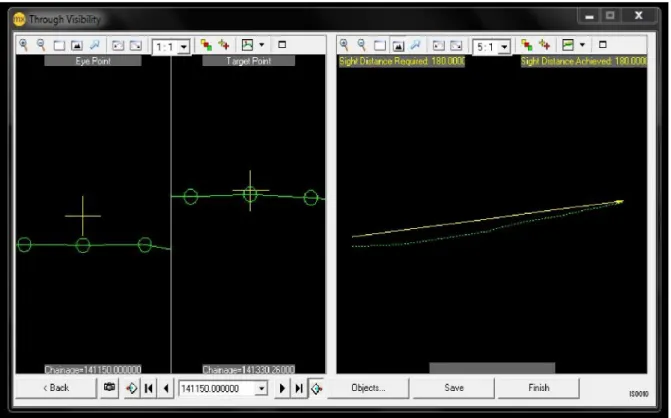Click previous view icon in left toolbar
671x418 pixels.
pyautogui.click(x=118, y=45)
